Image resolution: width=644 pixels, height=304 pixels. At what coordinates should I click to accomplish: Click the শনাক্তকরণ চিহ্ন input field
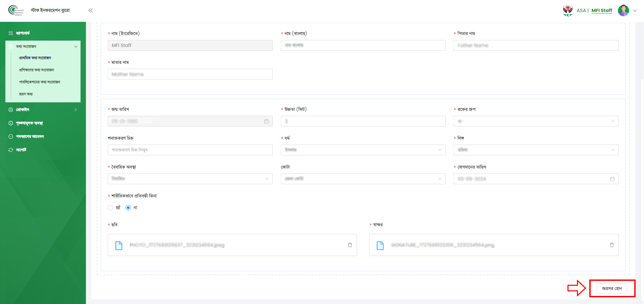tap(190, 150)
